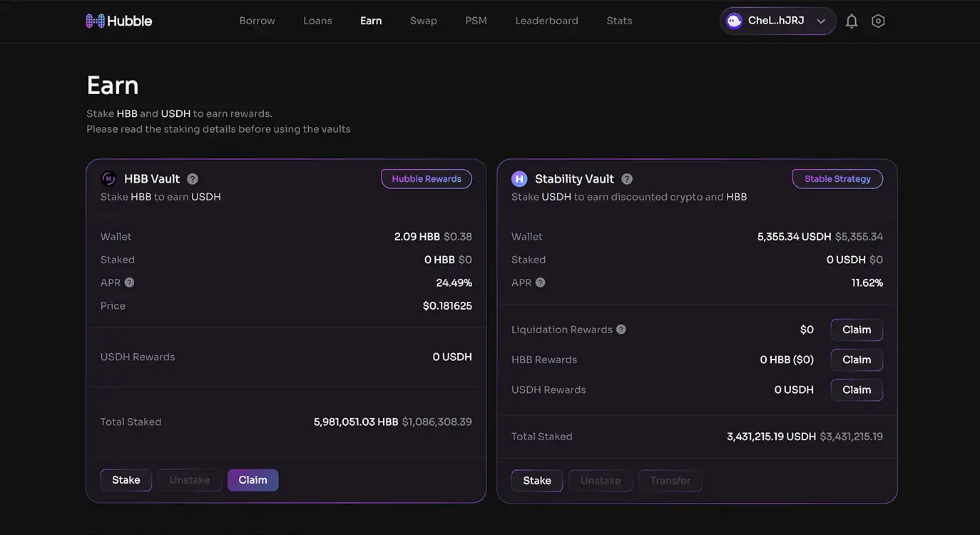Open the notifications bell
Screen dimensions: 980x535
click(x=852, y=21)
